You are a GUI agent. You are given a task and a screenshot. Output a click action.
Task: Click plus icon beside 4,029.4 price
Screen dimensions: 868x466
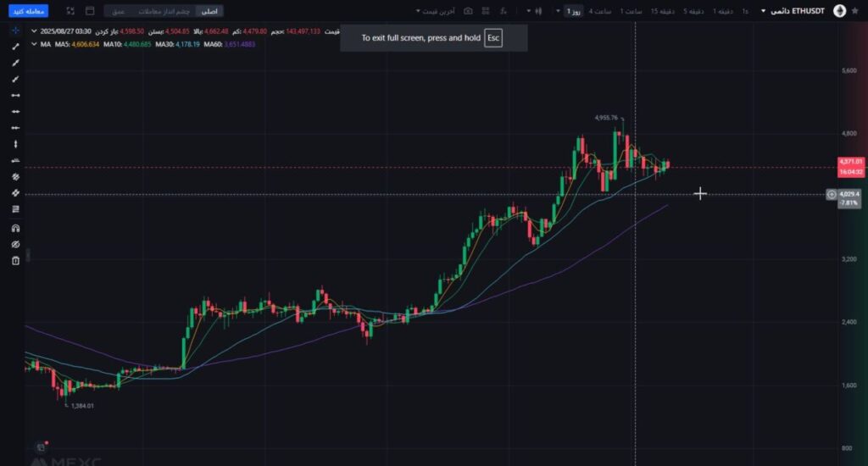point(832,195)
